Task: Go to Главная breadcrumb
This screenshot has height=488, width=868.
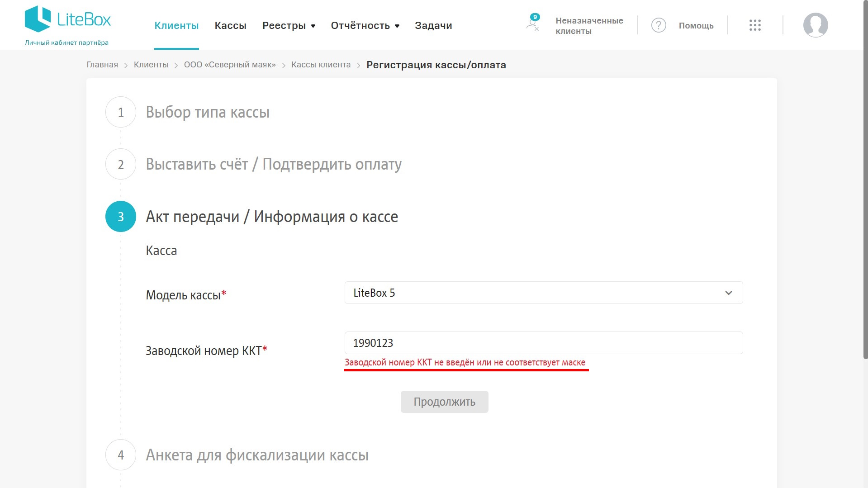Action: [102, 65]
